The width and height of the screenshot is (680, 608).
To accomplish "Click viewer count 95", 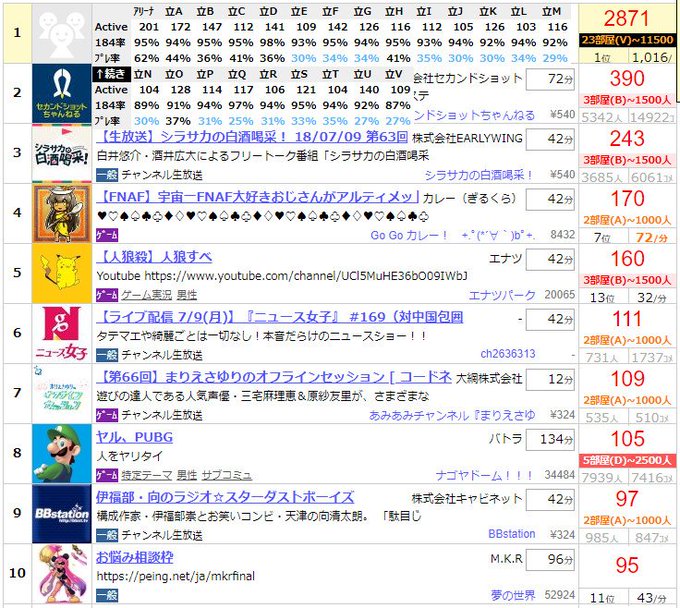I will [x=627, y=566].
